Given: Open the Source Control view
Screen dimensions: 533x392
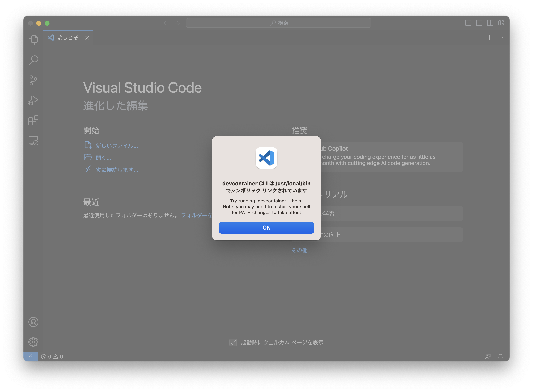Looking at the screenshot, I should (x=33, y=80).
